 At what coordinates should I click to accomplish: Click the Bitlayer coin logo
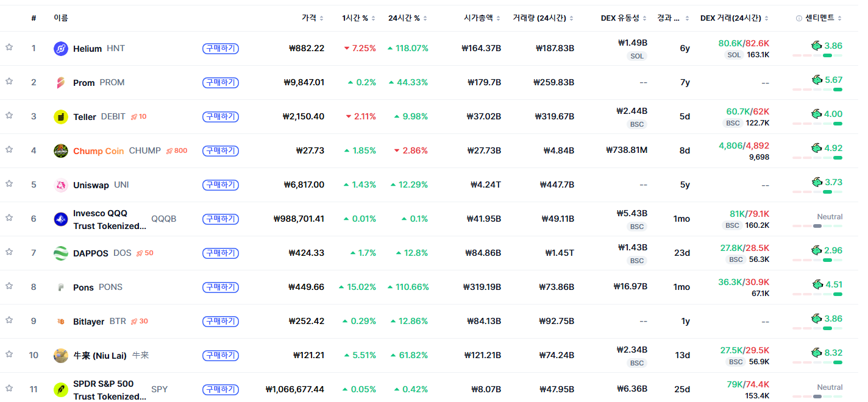coord(61,322)
